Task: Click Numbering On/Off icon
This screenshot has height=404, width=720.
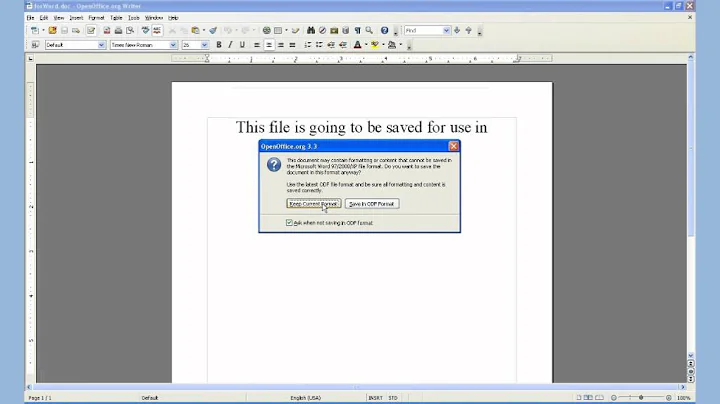Action: pos(308,45)
